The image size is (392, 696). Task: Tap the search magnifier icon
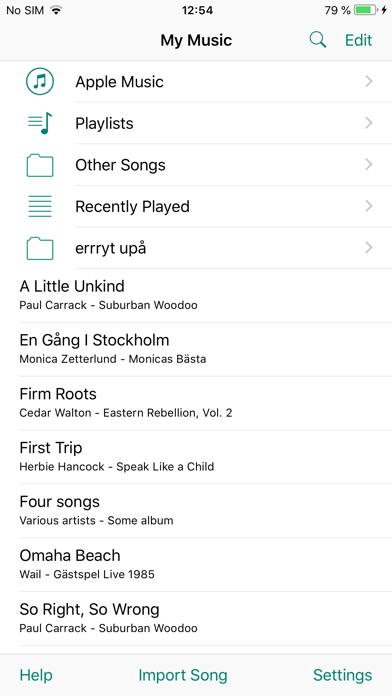[317, 40]
